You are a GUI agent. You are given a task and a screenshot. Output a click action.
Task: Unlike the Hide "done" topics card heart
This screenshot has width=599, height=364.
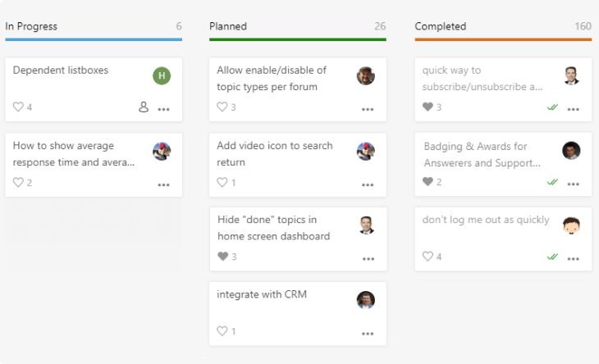[222, 257]
